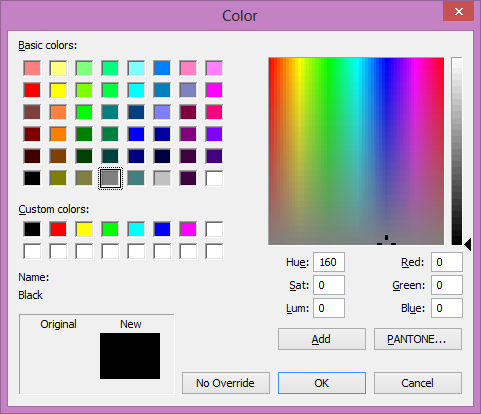Click the Hue value field
The width and height of the screenshot is (481, 414).
329,262
